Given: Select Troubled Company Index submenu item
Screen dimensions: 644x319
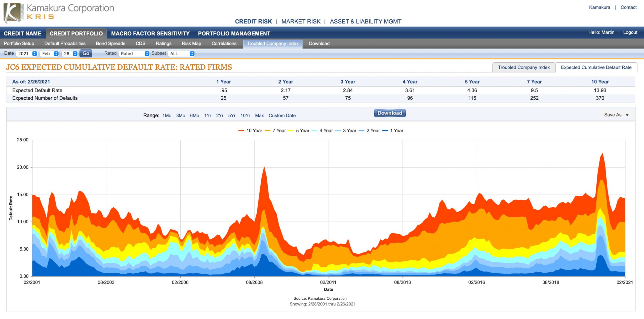Looking at the screenshot, I should click(x=273, y=44).
